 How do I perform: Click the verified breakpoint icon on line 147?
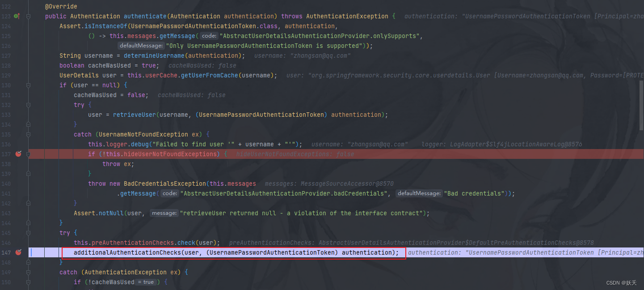pos(18,252)
